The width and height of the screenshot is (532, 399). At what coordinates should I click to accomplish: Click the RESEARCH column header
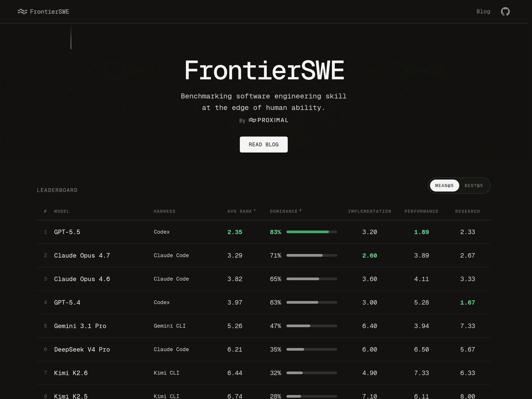pyautogui.click(x=467, y=211)
